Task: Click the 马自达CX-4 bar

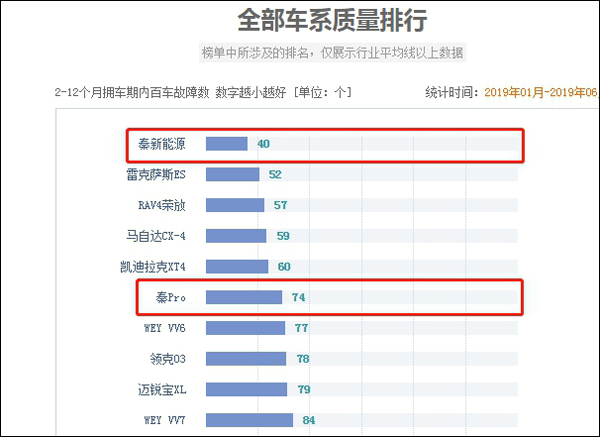Action: (x=236, y=236)
